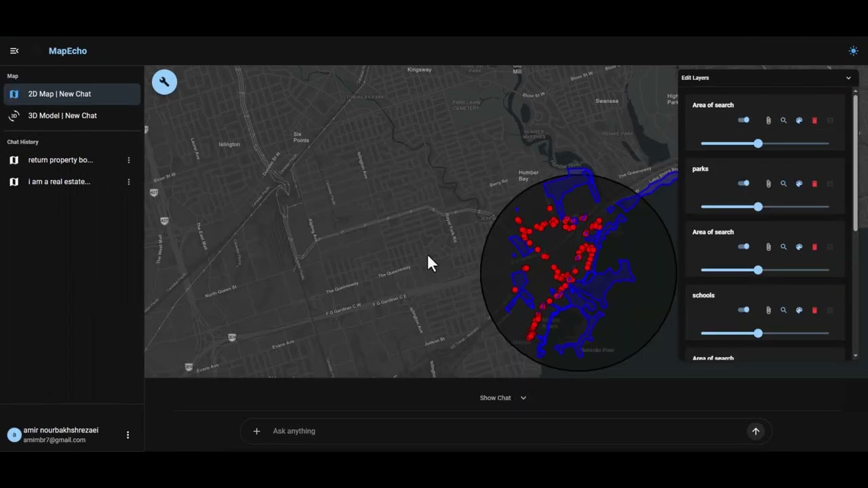Adjust opacity slider of schools layer
Image resolution: width=868 pixels, height=488 pixels.
pyautogui.click(x=765, y=333)
